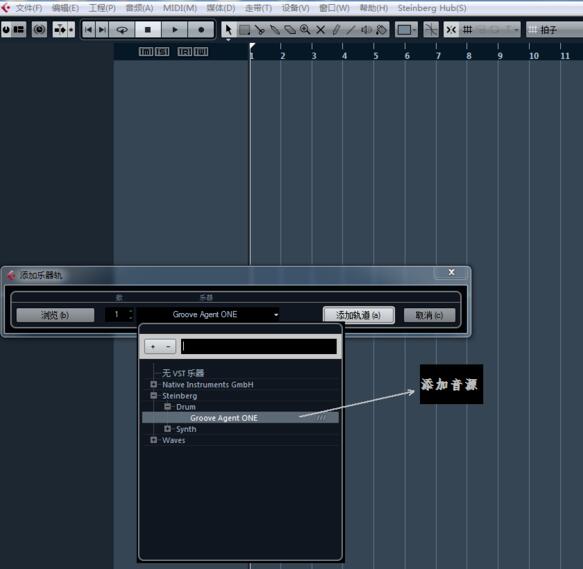The image size is (583, 569).
Task: Select the Scissors split tool
Action: pyautogui.click(x=260, y=30)
